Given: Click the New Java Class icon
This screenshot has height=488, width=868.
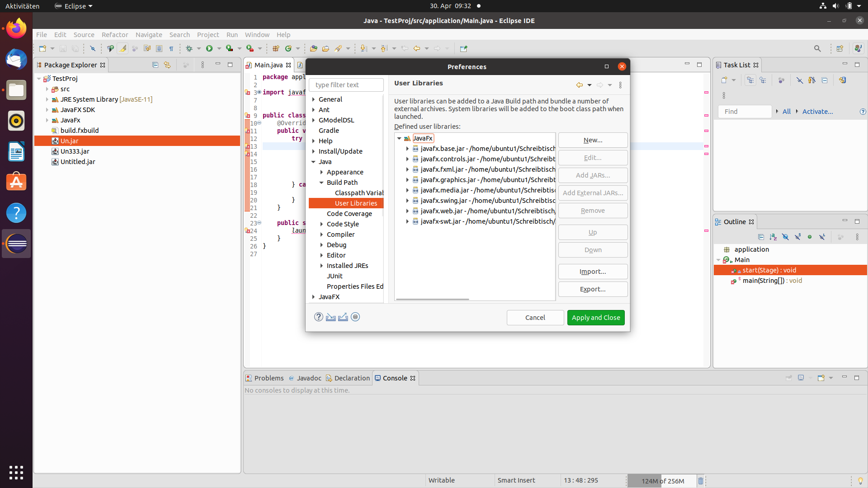Looking at the screenshot, I should 288,48.
